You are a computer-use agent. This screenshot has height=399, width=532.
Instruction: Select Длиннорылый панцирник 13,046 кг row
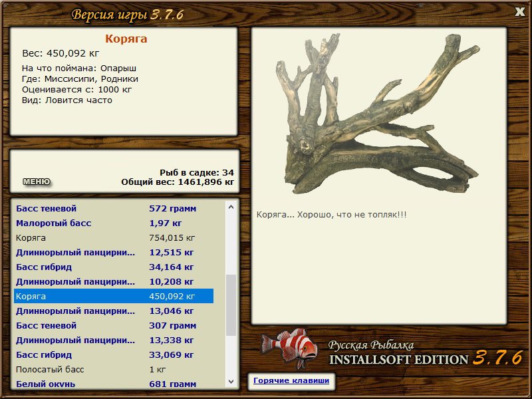[x=114, y=311]
